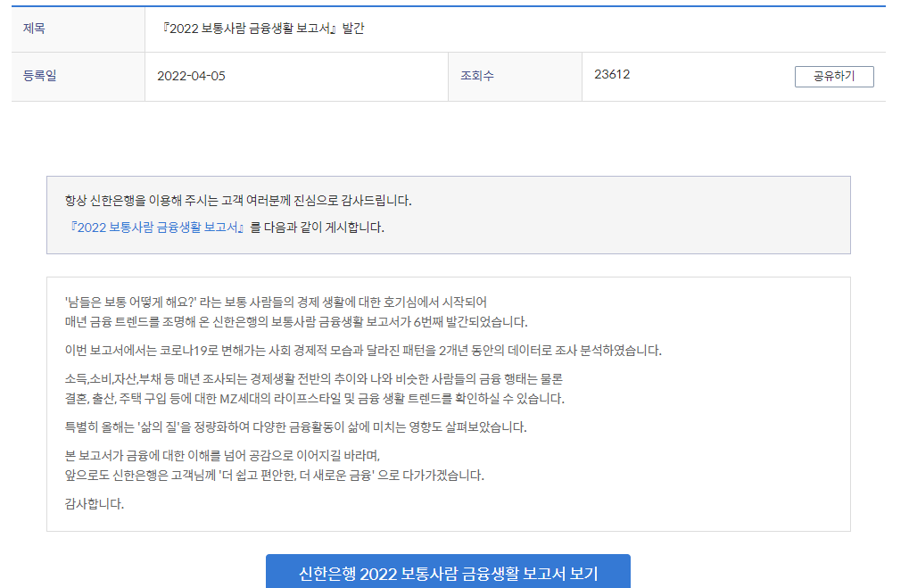Click the line starting 본 보고서가 금융에 대한

tap(223, 455)
